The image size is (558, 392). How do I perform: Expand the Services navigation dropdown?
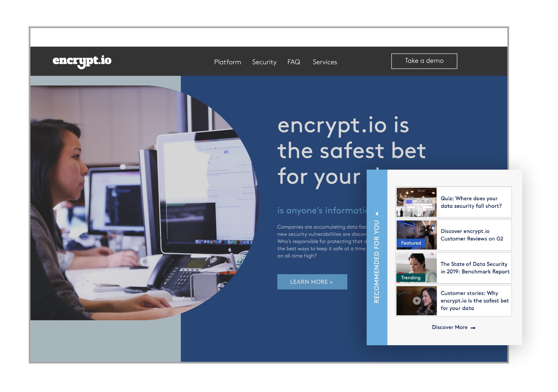pyautogui.click(x=324, y=61)
